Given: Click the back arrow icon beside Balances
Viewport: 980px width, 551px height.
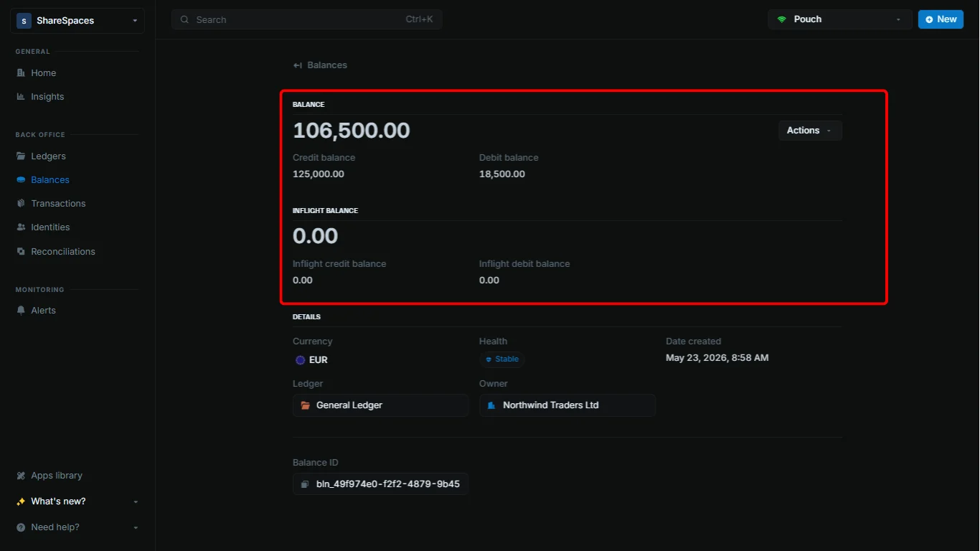Looking at the screenshot, I should (x=297, y=65).
